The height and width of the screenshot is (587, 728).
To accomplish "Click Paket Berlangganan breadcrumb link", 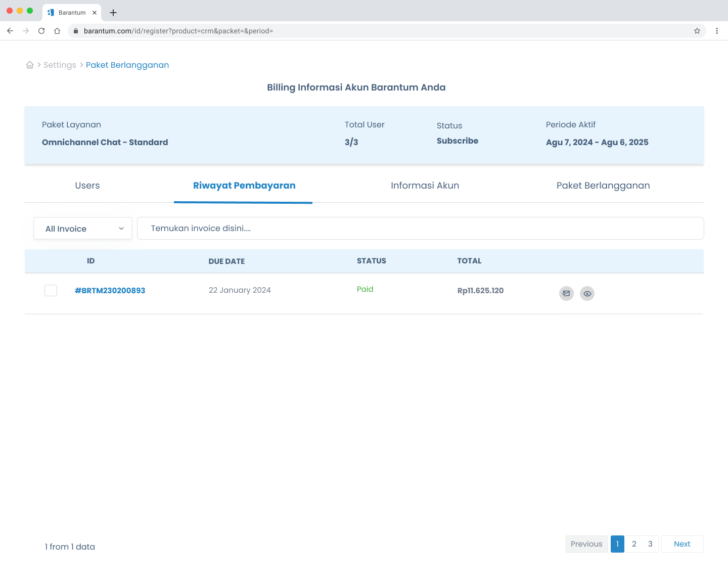I will [127, 65].
